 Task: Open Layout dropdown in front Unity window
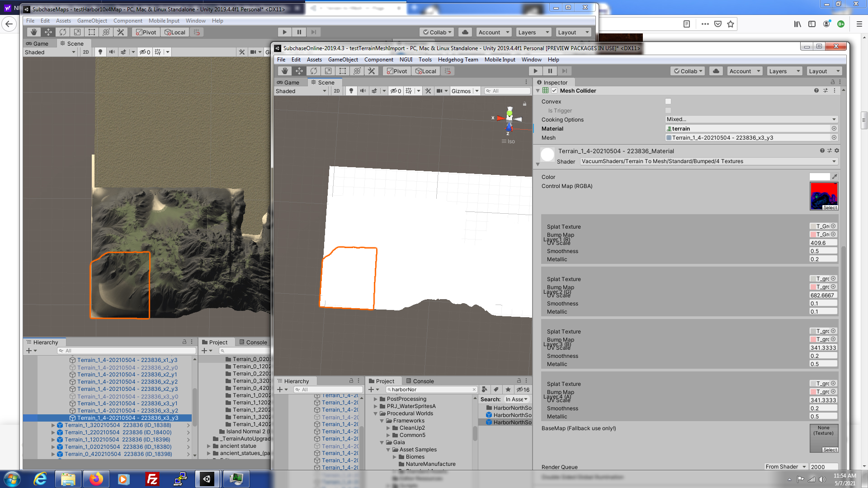(824, 71)
